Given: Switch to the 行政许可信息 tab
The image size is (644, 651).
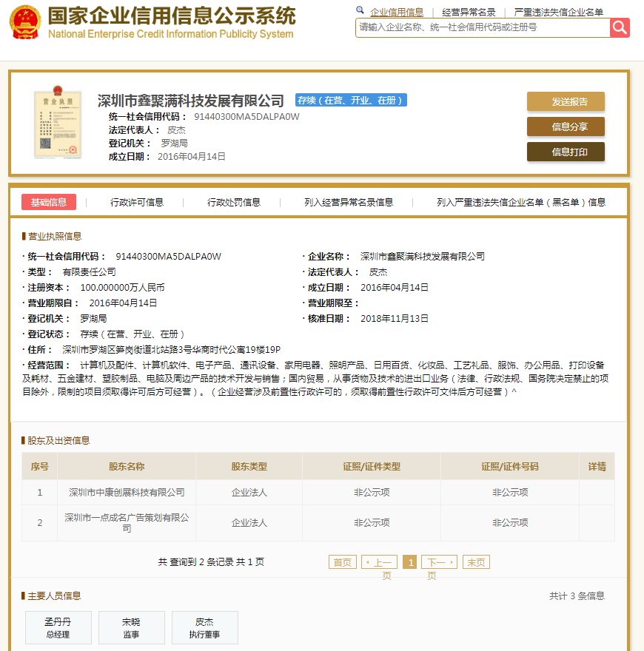Looking at the screenshot, I should (137, 202).
